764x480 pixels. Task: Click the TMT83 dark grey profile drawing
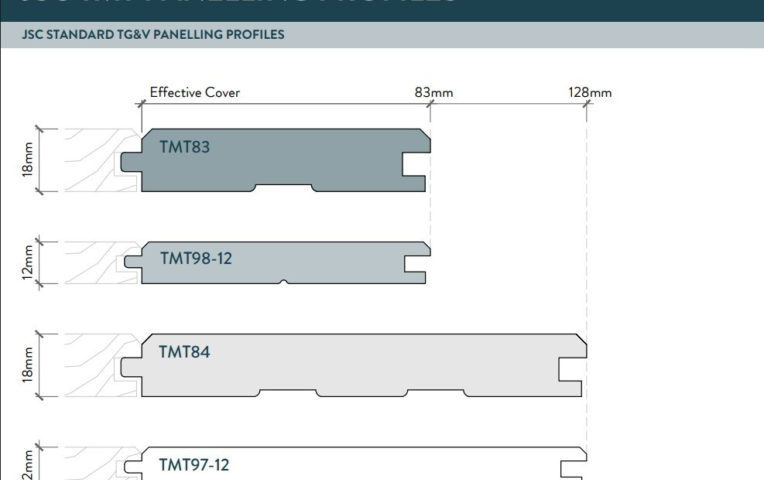pyautogui.click(x=276, y=160)
